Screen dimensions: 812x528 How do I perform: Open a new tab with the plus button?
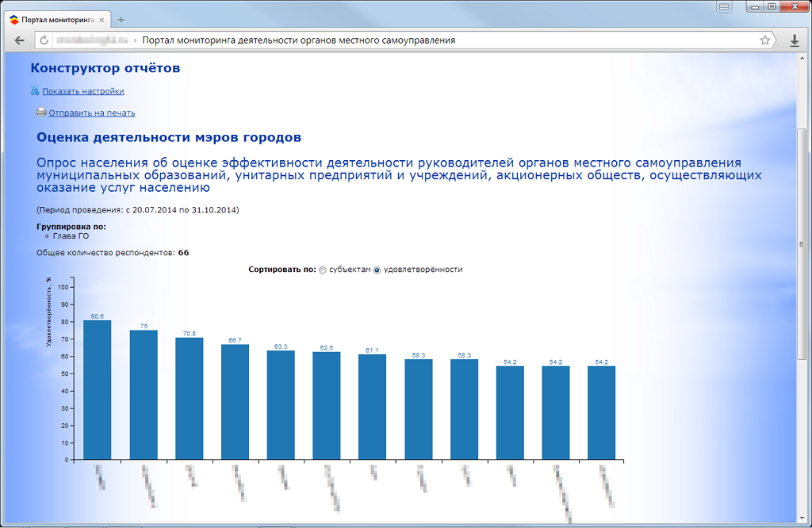pos(121,20)
